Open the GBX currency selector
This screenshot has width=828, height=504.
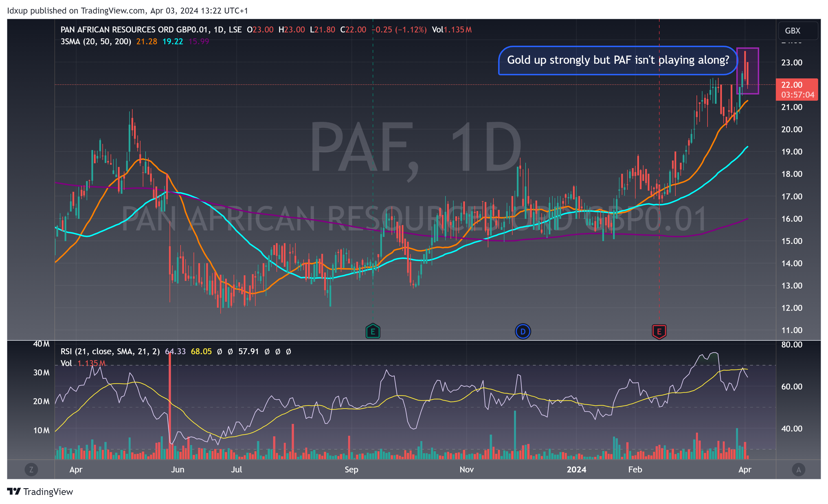(798, 30)
